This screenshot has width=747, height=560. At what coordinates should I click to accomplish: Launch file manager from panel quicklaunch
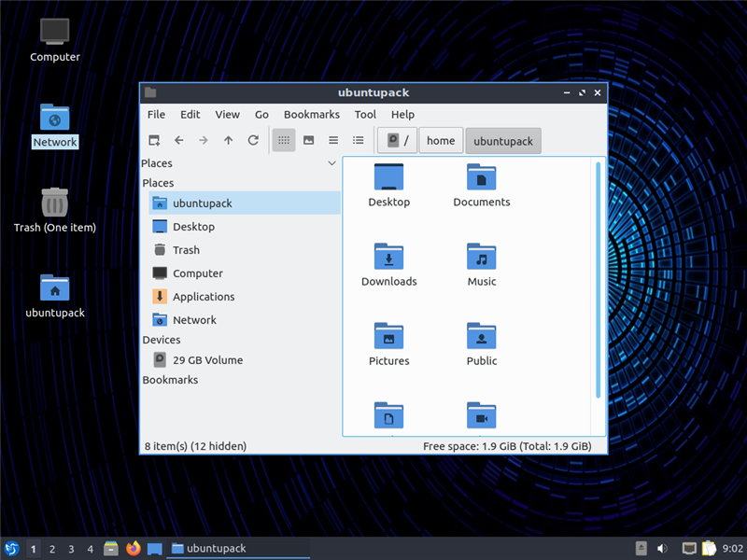click(111, 549)
